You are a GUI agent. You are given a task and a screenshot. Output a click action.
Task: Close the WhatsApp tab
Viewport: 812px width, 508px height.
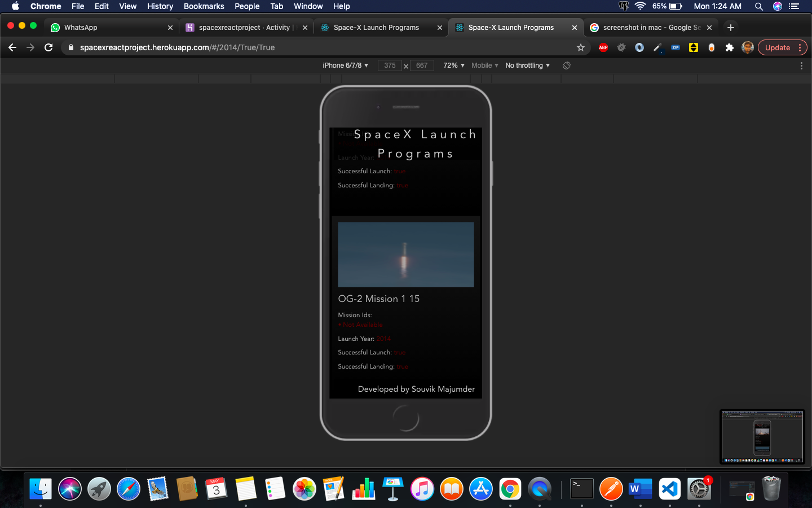pyautogui.click(x=170, y=27)
